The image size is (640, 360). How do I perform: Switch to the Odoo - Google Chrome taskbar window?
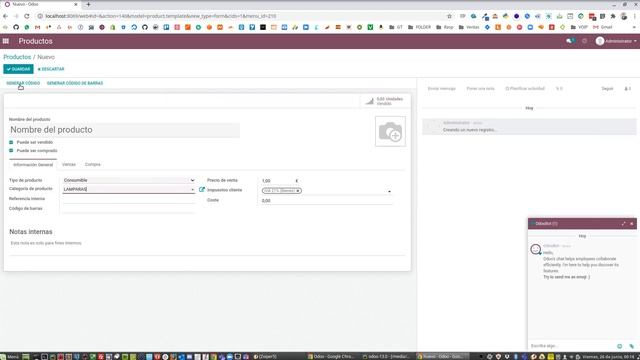click(331, 357)
